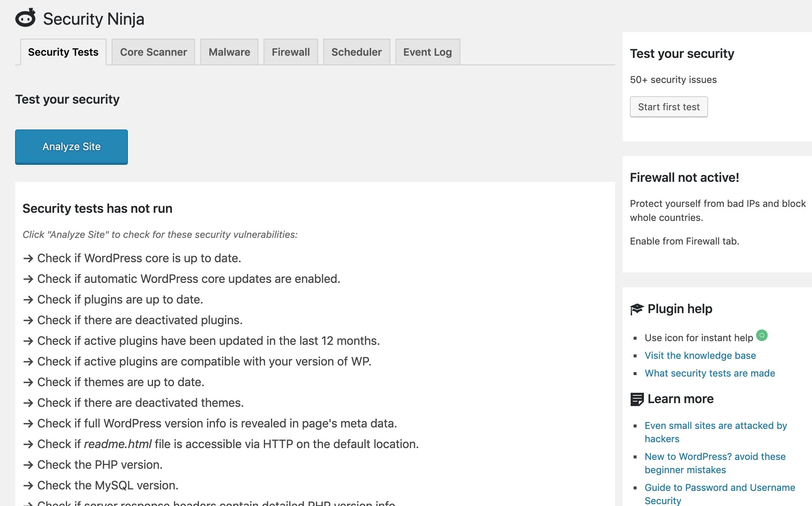Click arrow beside themes up to date check

coord(28,382)
